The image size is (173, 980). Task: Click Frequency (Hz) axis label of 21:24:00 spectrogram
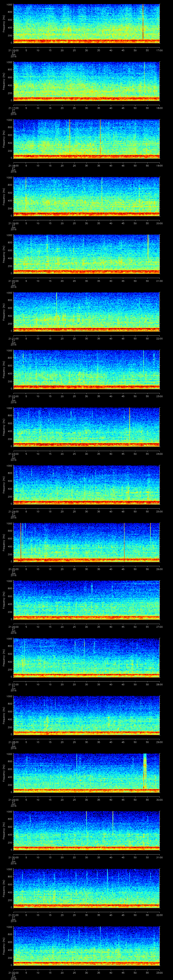point(4,485)
